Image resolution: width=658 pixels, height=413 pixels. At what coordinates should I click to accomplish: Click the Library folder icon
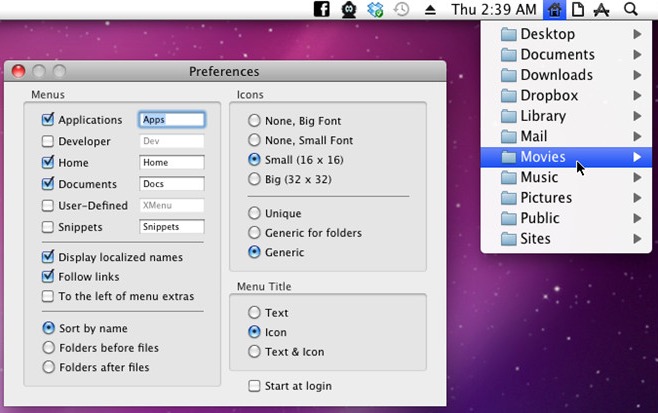509,116
